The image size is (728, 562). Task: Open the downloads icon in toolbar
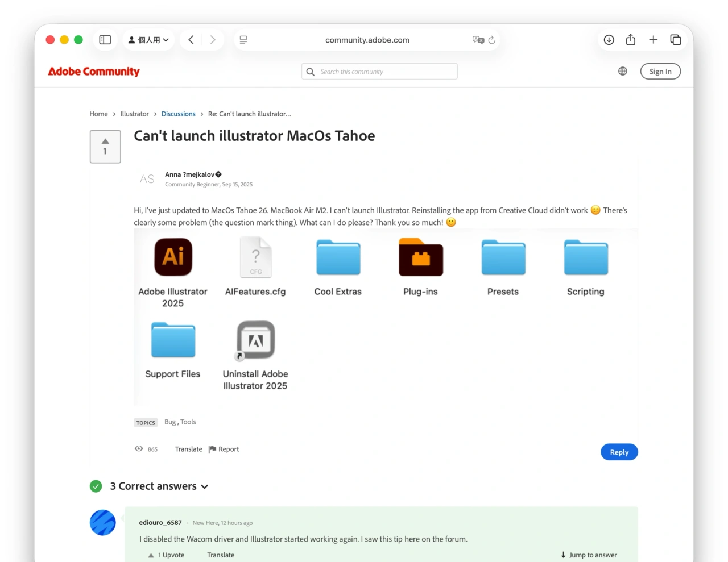pyautogui.click(x=609, y=40)
